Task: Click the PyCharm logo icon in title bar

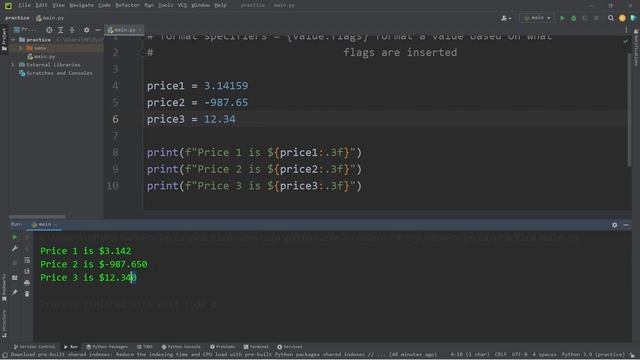Action: coord(8,5)
